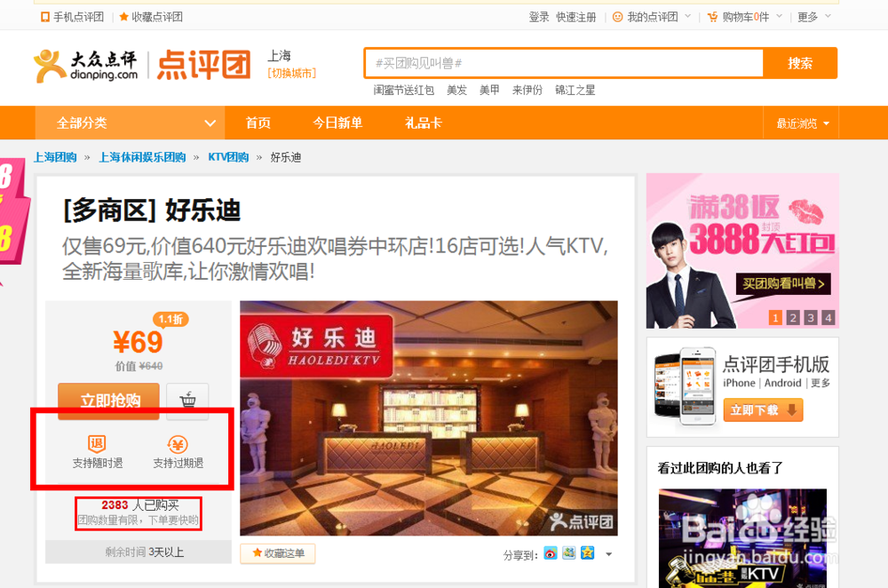Screen dimensions: 888x588
Task: Click the 来伊份 hot search link
Action: 527,90
